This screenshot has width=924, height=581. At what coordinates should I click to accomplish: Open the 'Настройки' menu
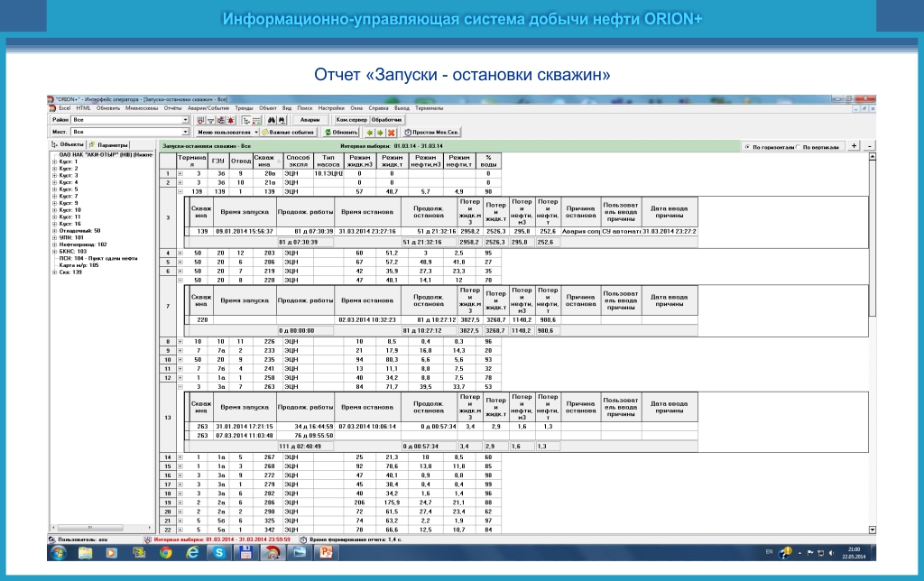(331, 108)
